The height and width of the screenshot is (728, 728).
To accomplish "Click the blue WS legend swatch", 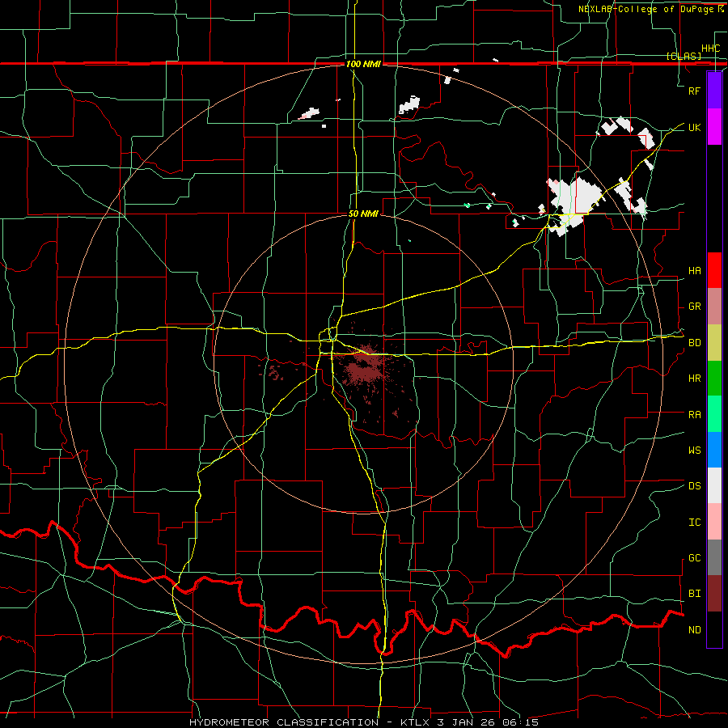I will coord(714,450).
